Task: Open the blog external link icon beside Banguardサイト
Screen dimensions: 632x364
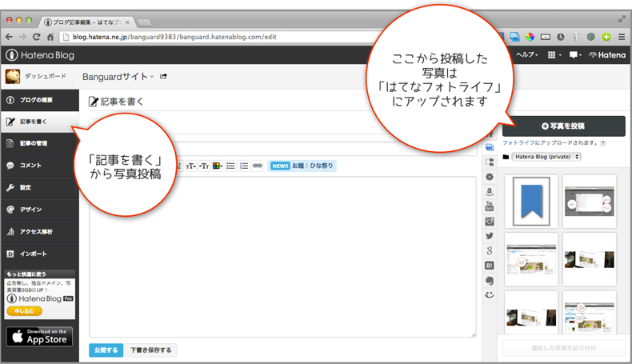Action: (x=163, y=76)
